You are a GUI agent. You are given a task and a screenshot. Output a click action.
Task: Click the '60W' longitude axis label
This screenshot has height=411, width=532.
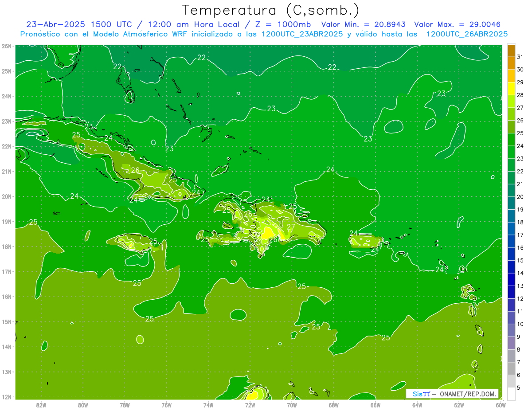(501, 404)
